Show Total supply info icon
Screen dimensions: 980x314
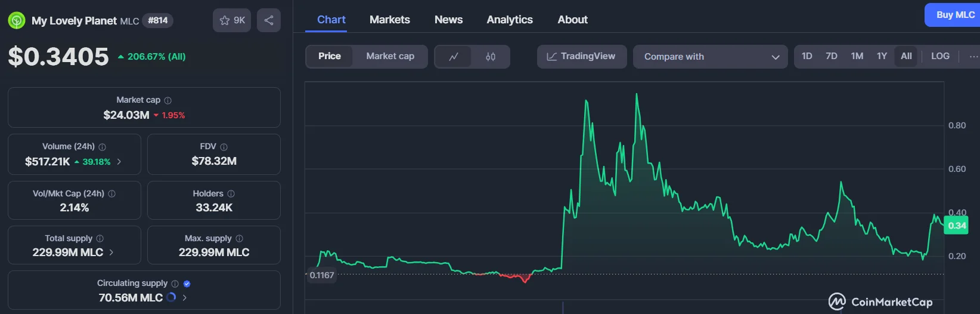100,239
